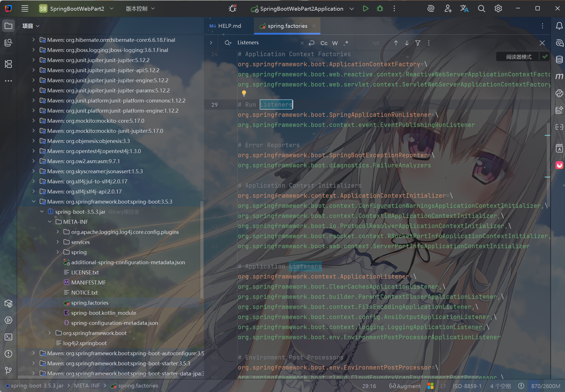
Task: Open the More tool windows ellipsis
Action: [x=8, y=81]
